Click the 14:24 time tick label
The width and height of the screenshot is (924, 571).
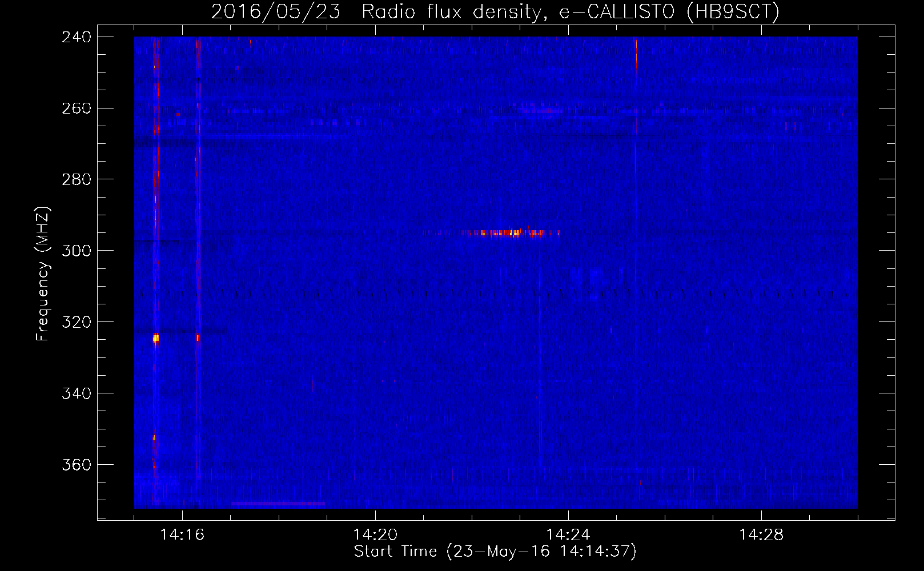(x=568, y=534)
